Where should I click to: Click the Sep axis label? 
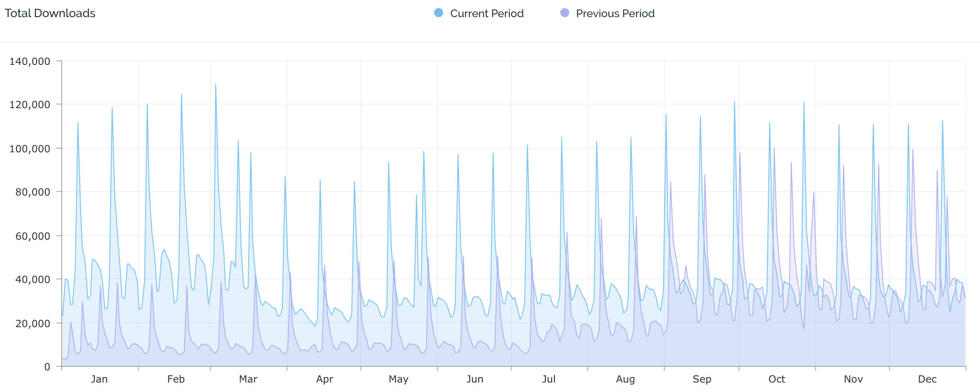pyautogui.click(x=702, y=379)
